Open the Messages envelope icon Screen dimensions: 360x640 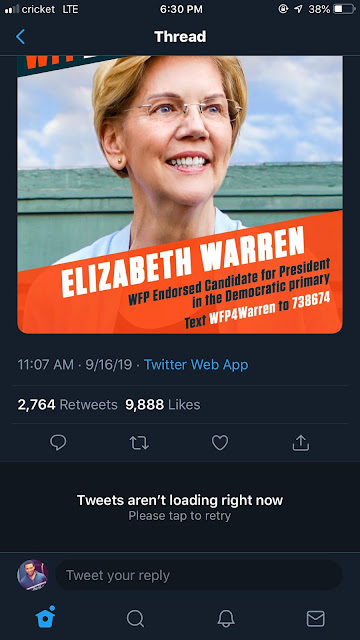click(316, 619)
